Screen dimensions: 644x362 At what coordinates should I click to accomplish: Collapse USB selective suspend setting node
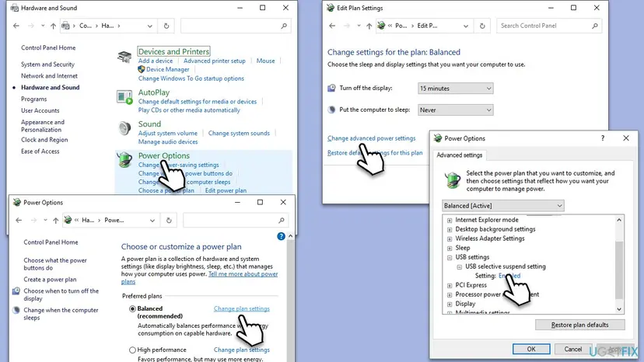[459, 266]
